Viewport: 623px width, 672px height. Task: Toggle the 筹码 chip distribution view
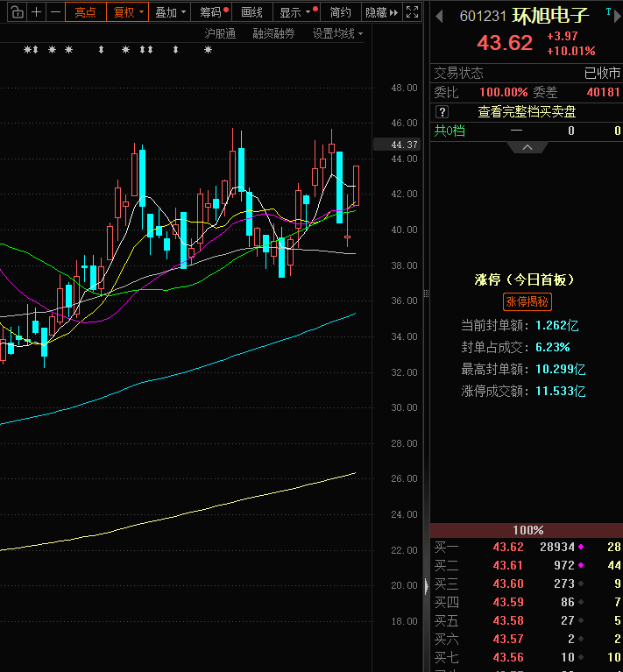[x=211, y=12]
